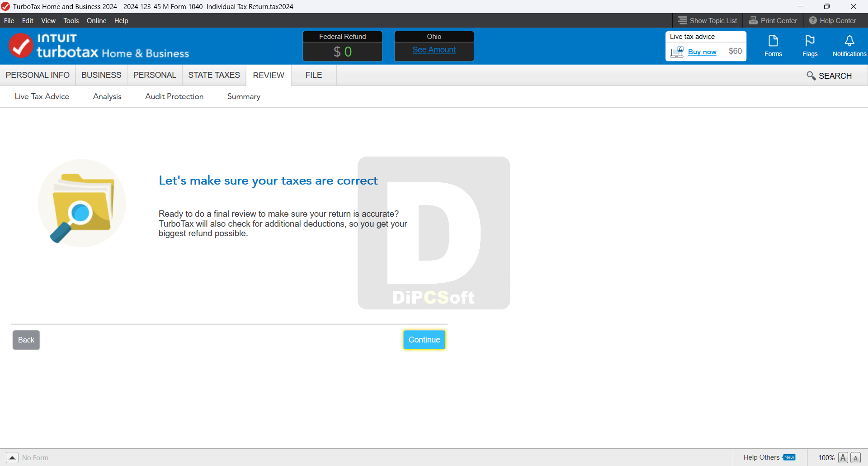
Task: Click the Ohio state header label
Action: [434, 37]
